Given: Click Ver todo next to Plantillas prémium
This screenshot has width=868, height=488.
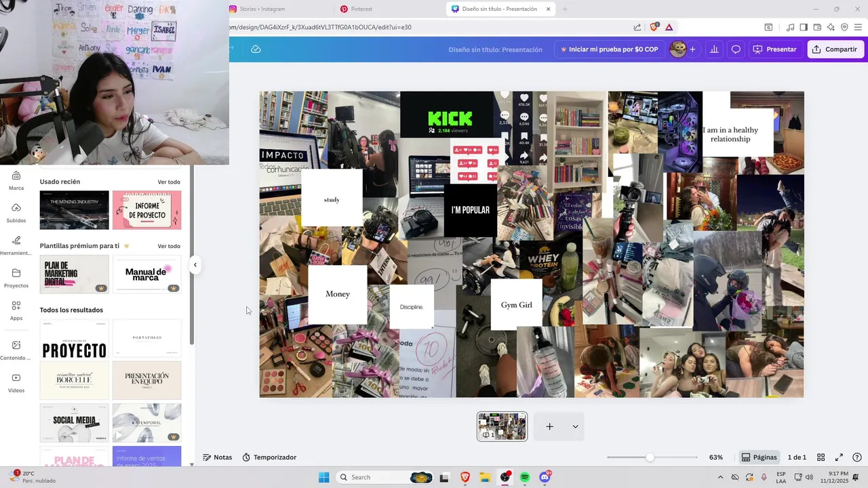Looking at the screenshot, I should click(169, 246).
